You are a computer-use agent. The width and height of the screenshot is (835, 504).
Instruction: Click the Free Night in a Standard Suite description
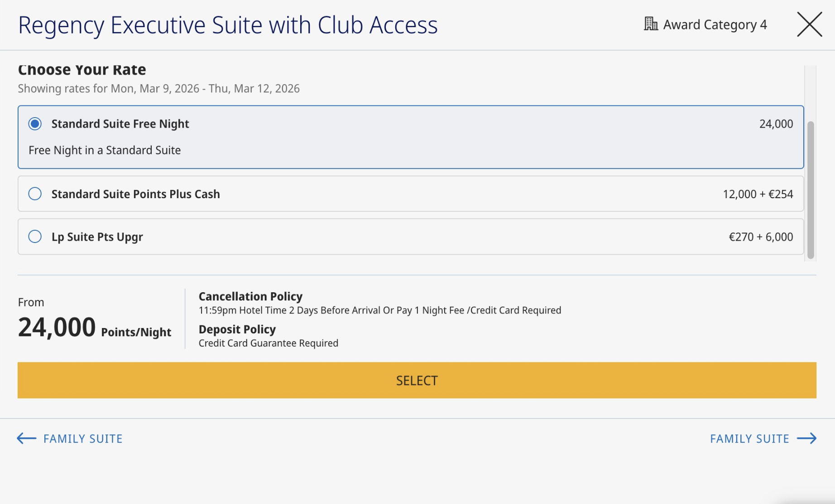tap(105, 150)
